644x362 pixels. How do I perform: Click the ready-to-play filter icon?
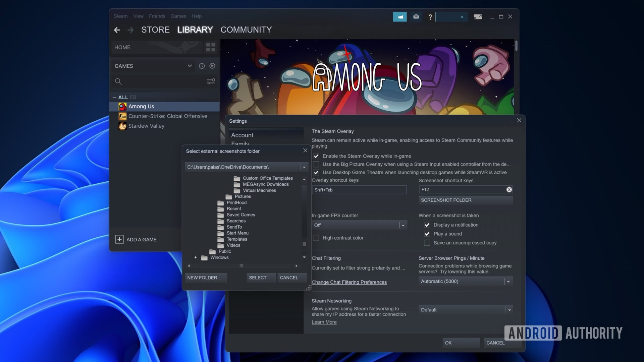(212, 66)
